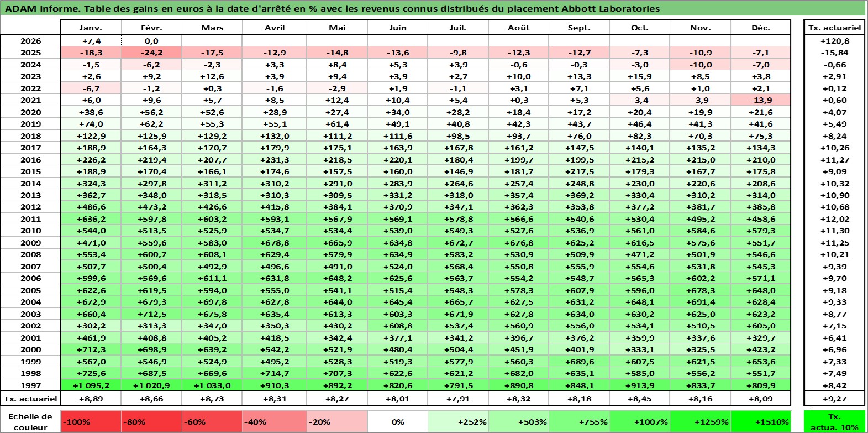Click the -10,0 cell in November 2024

click(x=700, y=65)
